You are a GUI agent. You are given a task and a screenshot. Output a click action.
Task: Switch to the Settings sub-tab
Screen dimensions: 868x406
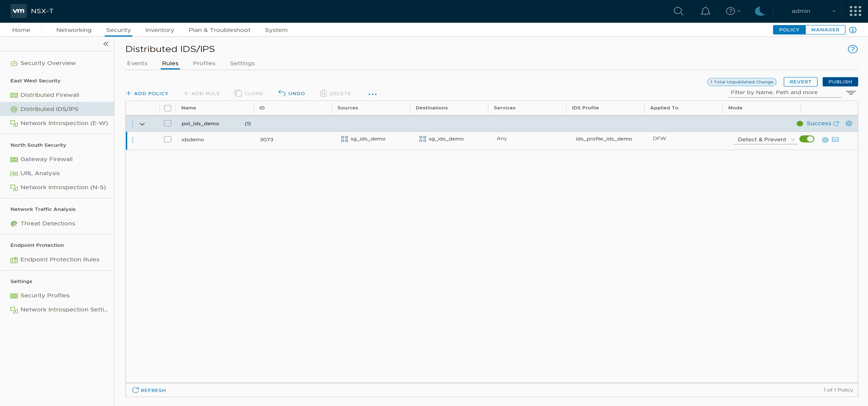[242, 63]
